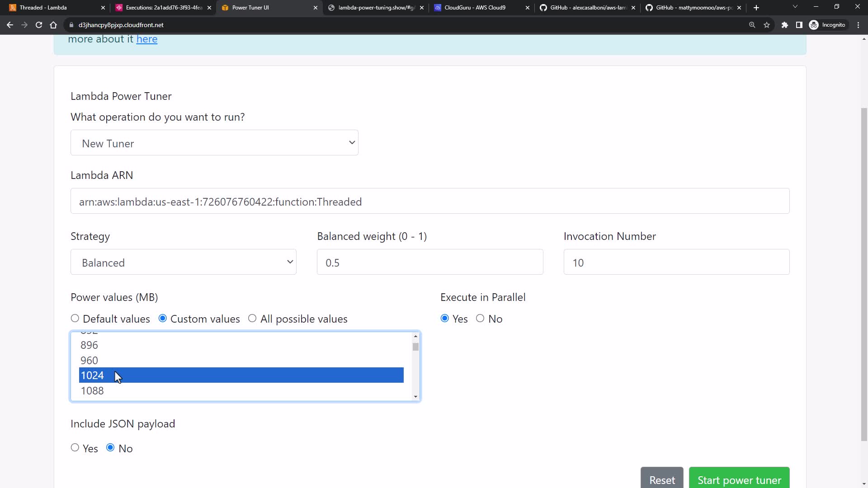Open the extensions puzzle icon
Image resolution: width=868 pixels, height=488 pixels.
pyautogui.click(x=785, y=25)
